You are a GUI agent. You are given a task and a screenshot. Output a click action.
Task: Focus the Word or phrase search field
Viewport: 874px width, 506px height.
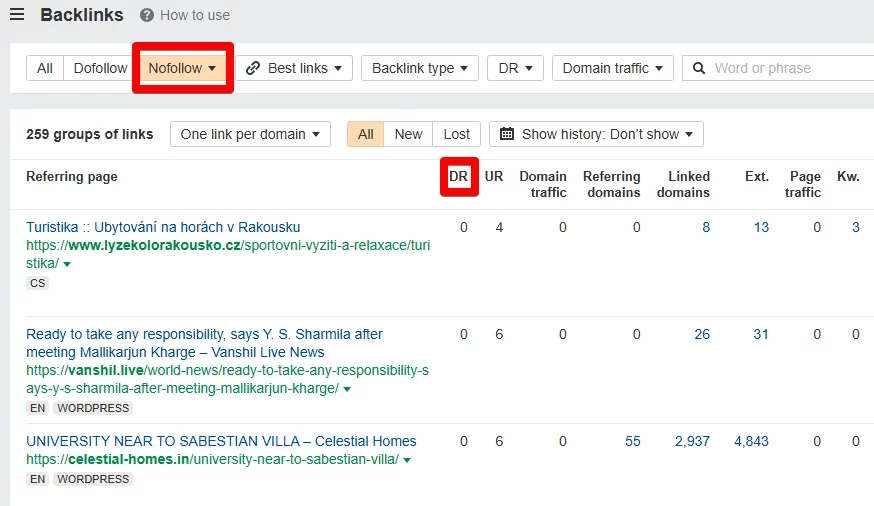[x=780, y=68]
